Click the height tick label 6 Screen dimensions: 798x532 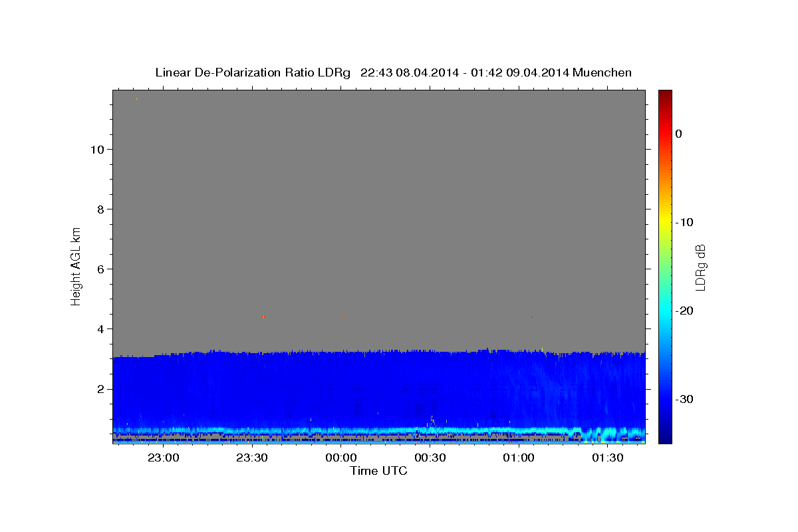[x=99, y=269]
